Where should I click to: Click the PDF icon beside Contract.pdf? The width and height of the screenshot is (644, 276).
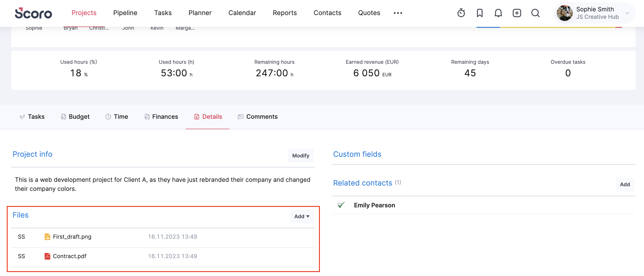coord(47,256)
